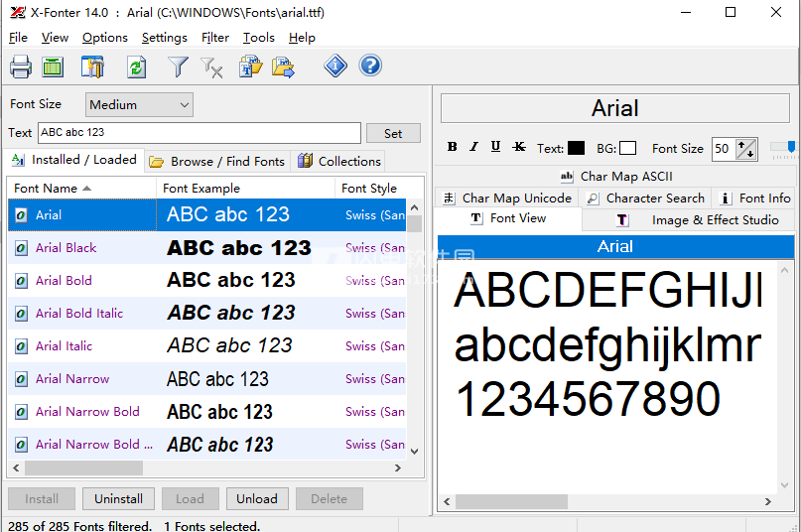This screenshot has height=532, width=801.
Task: Open the View menu
Action: point(55,38)
